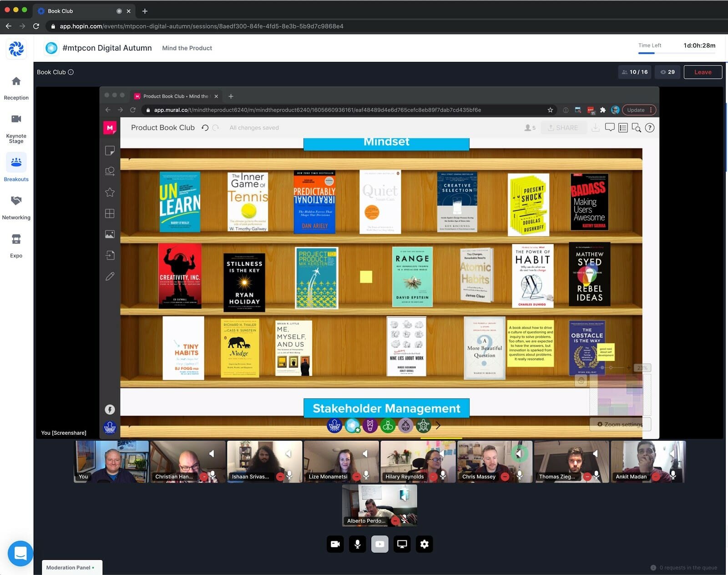Click the screen share control button
Viewport: 728px width, 575px height.
tap(402, 544)
